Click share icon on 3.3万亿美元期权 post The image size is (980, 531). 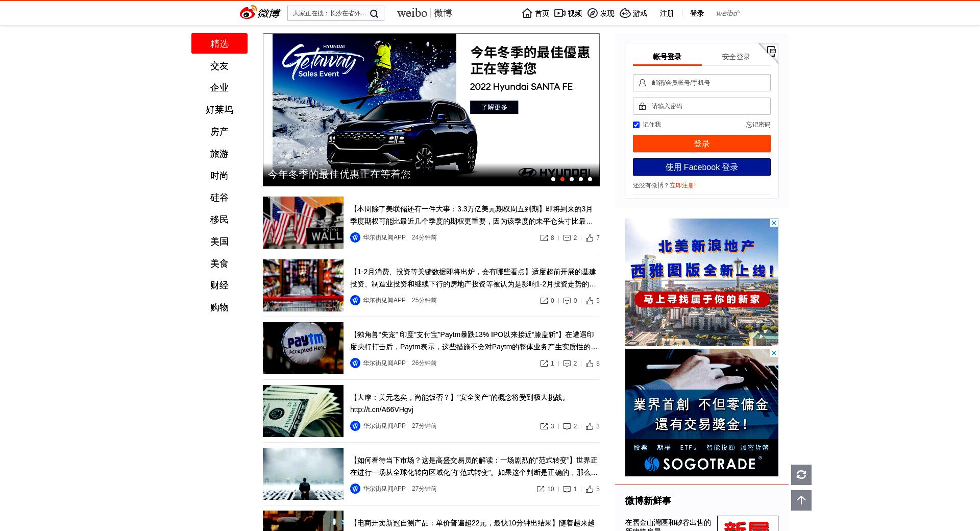[x=544, y=238]
